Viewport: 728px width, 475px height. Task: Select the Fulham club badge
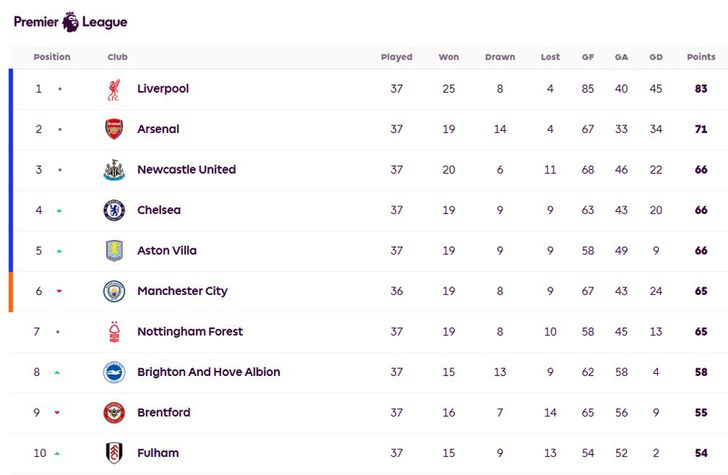click(114, 453)
